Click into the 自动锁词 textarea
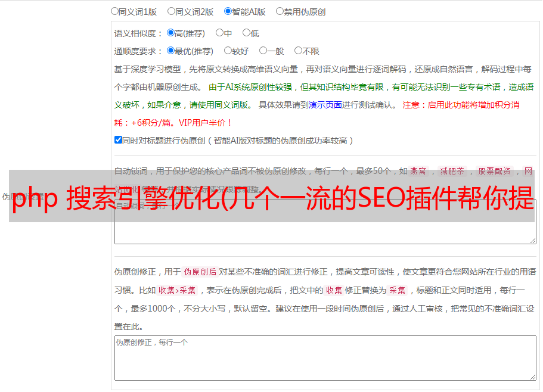This screenshot has width=543, height=392. tap(325, 222)
